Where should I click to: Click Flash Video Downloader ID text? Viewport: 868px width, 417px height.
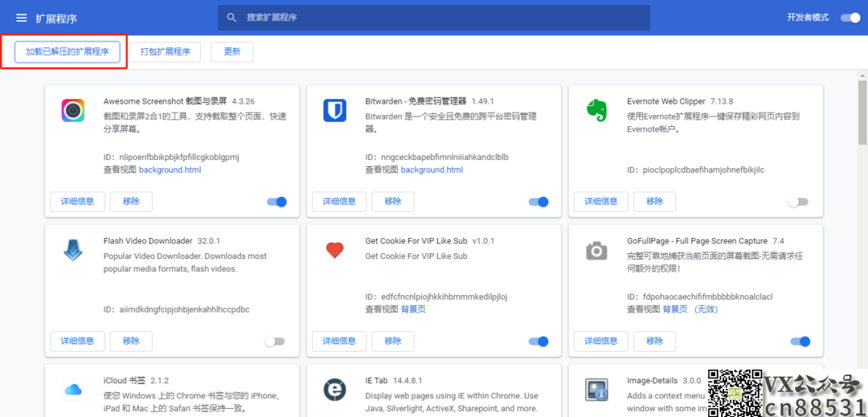click(177, 309)
